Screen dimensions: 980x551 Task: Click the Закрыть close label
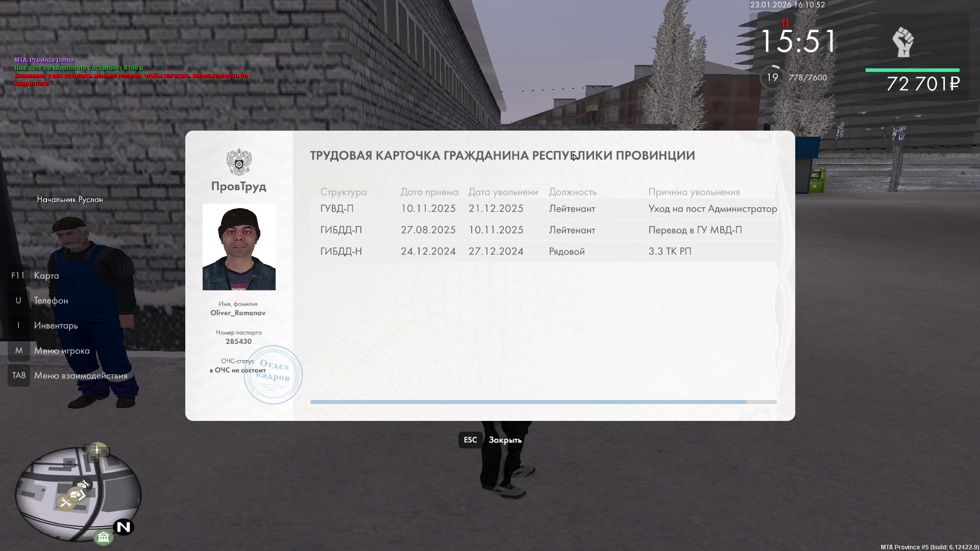(x=505, y=440)
